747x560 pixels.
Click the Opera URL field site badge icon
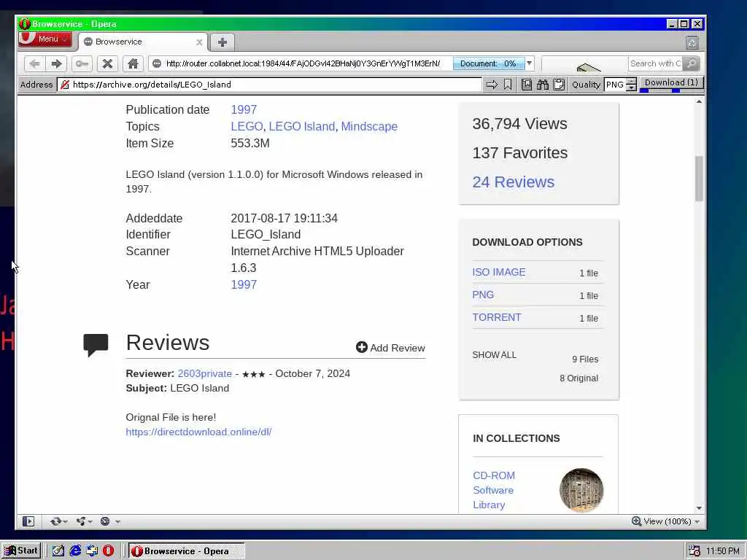point(157,64)
